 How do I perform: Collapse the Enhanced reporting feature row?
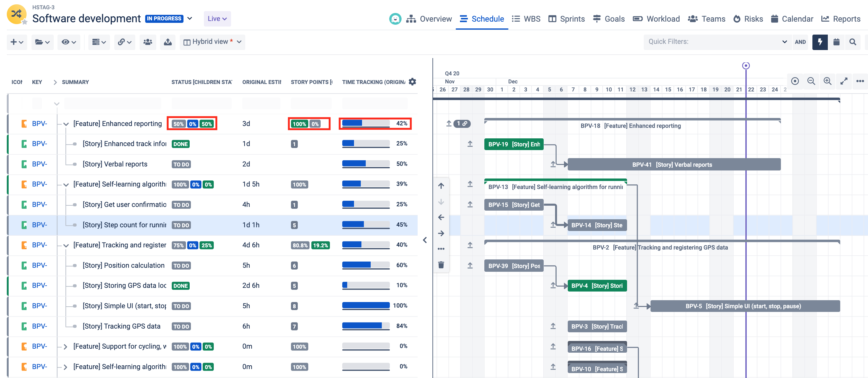(x=66, y=124)
